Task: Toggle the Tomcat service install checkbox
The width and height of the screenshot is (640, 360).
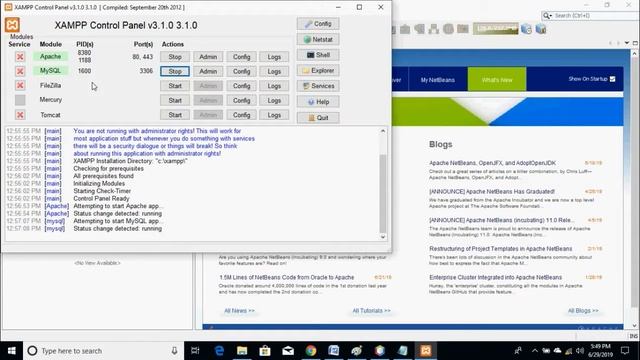Action: click(20, 115)
